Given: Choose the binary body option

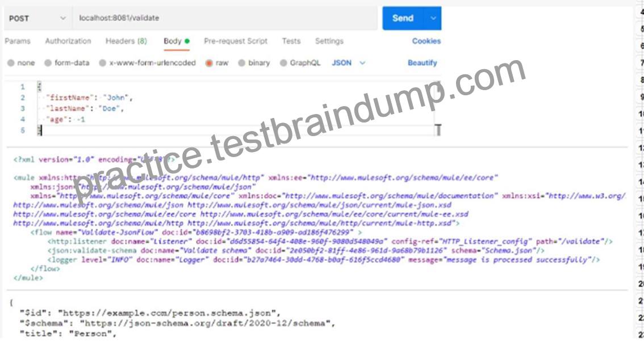Looking at the screenshot, I should click(x=254, y=63).
